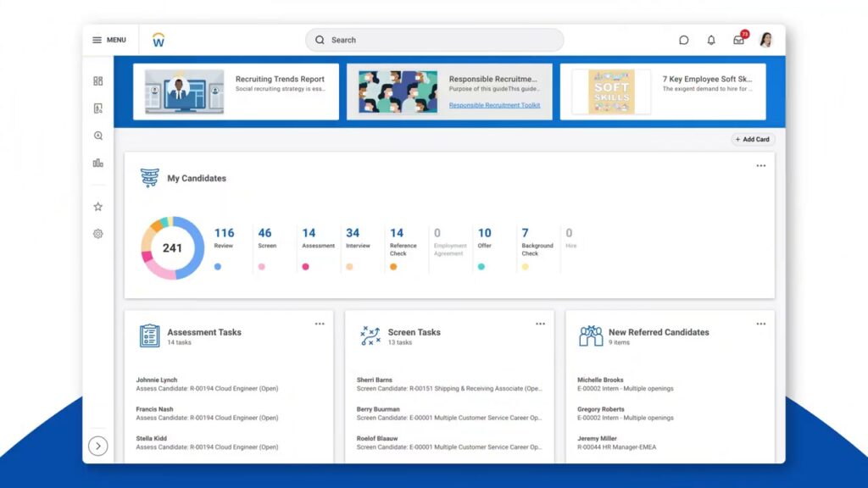Click the Screen Tasks card title
Screen dimensions: 868x488
tap(414, 332)
